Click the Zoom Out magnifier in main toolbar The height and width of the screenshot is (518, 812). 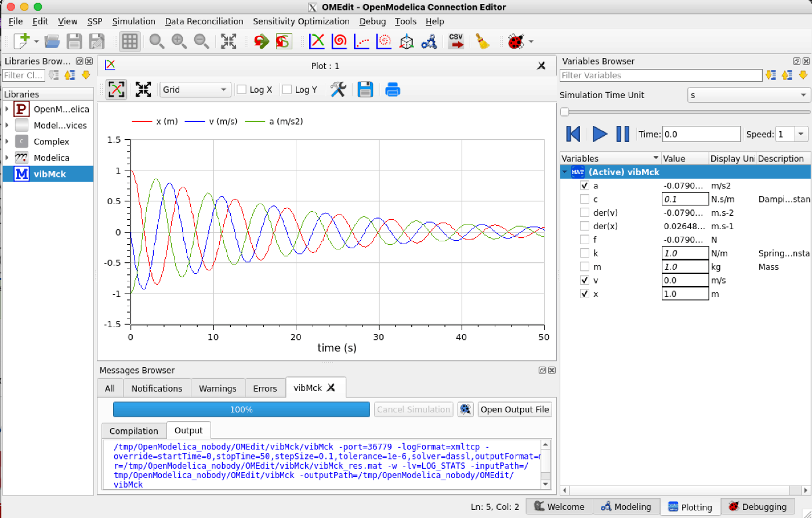tap(201, 41)
